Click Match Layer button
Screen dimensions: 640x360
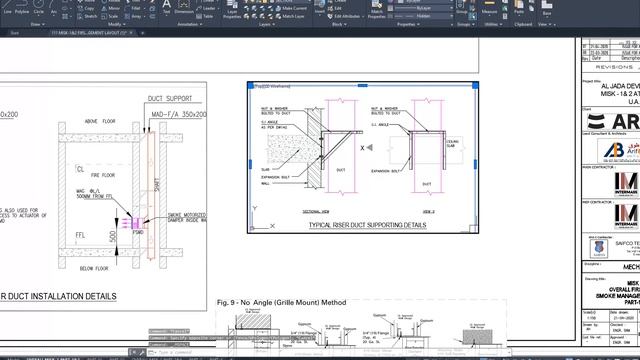point(290,16)
